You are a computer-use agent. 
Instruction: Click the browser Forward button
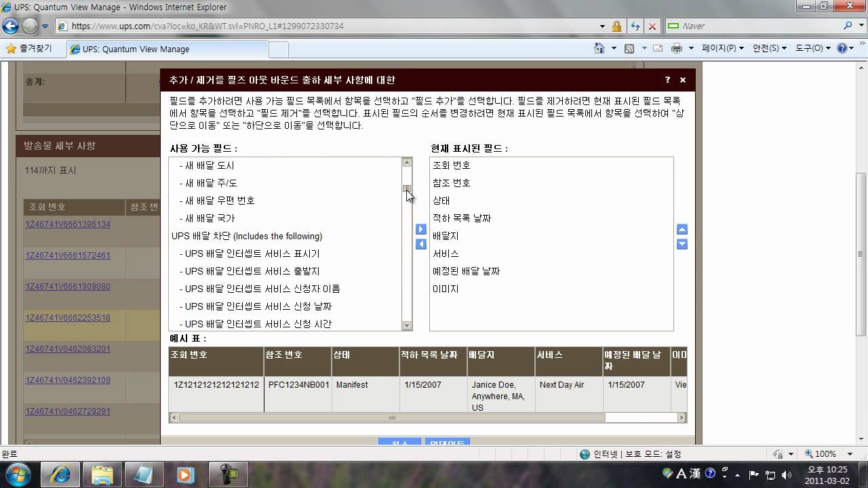pyautogui.click(x=30, y=26)
